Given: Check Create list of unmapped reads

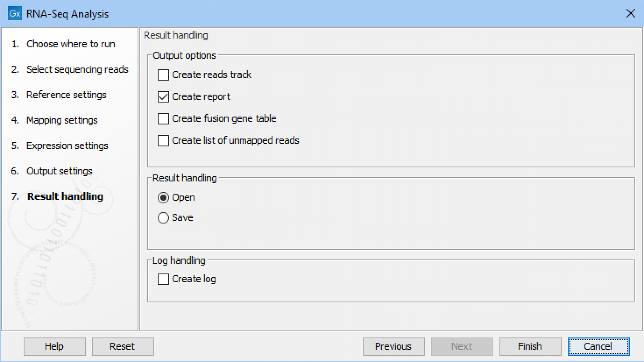Looking at the screenshot, I should click(x=163, y=141).
